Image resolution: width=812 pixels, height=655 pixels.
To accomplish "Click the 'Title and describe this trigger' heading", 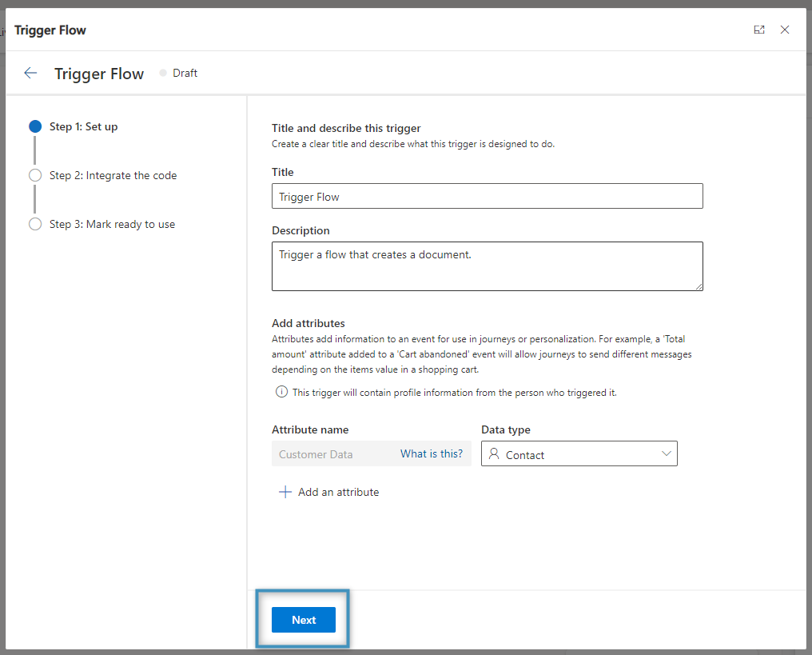I will tap(346, 128).
